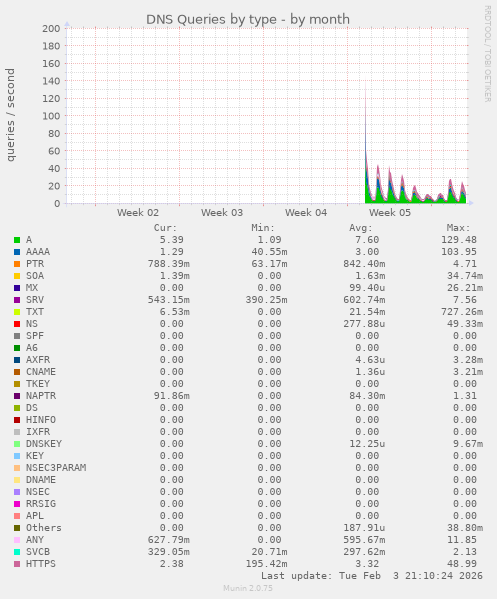Click the HTTPS max value 48.99
This screenshot has width=497, height=599.
pos(462,564)
